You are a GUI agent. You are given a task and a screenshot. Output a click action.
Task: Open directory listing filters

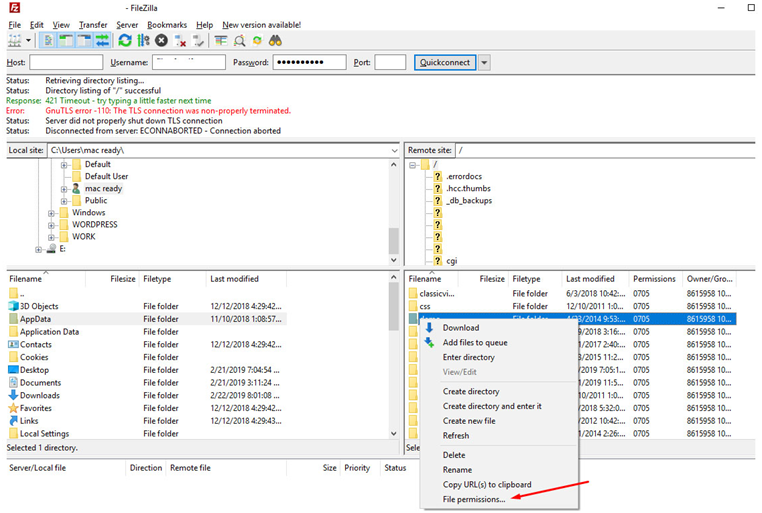221,41
